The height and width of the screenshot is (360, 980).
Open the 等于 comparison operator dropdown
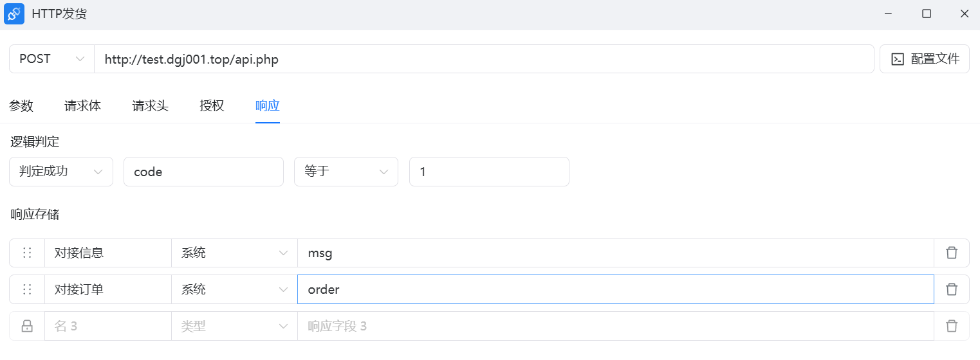tap(346, 172)
